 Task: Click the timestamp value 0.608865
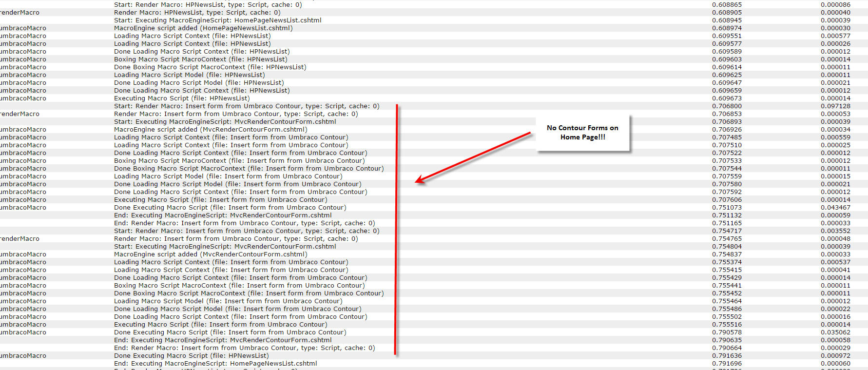(727, 5)
